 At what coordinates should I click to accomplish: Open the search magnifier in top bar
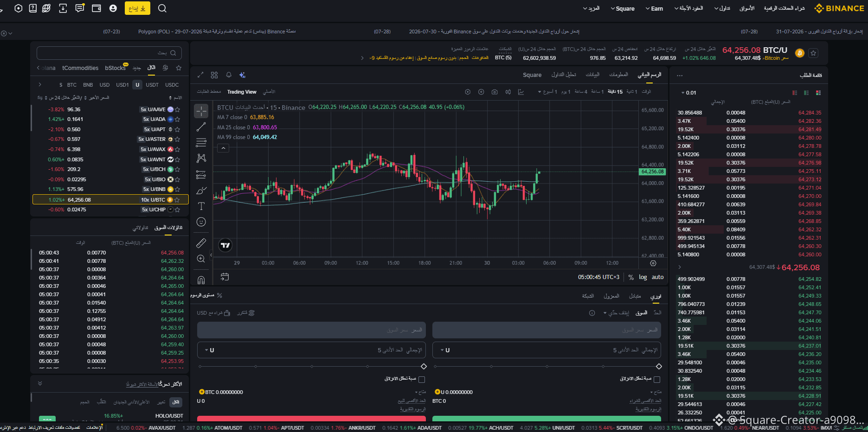pos(162,8)
